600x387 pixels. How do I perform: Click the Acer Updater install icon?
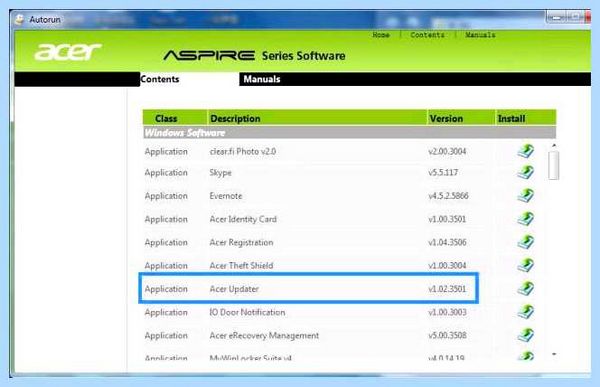pos(526,289)
